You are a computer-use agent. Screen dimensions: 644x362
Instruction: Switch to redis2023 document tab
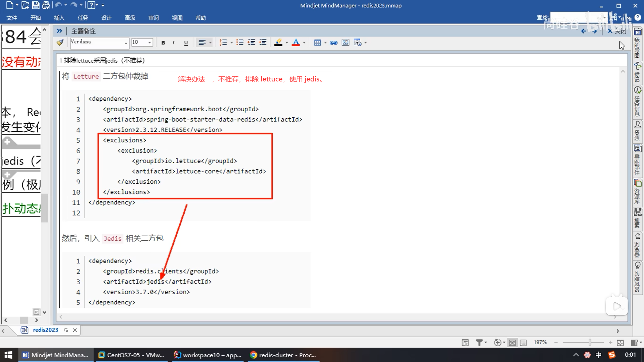tap(45, 330)
